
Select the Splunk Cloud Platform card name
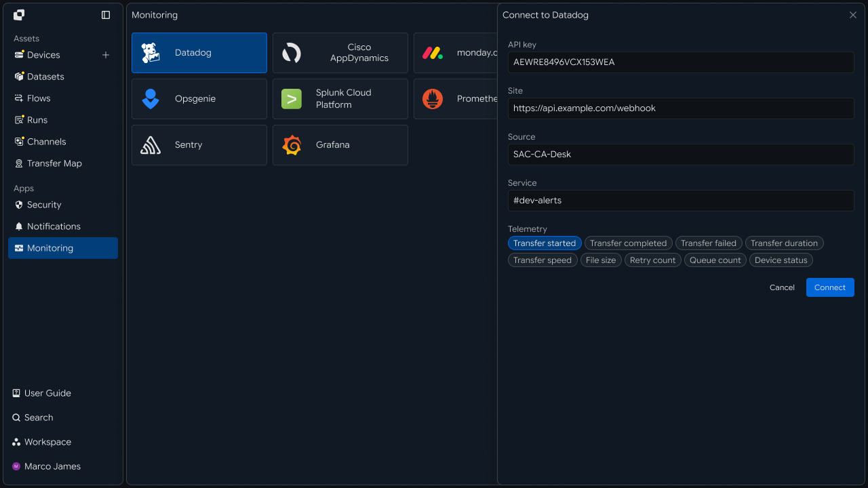click(x=343, y=99)
